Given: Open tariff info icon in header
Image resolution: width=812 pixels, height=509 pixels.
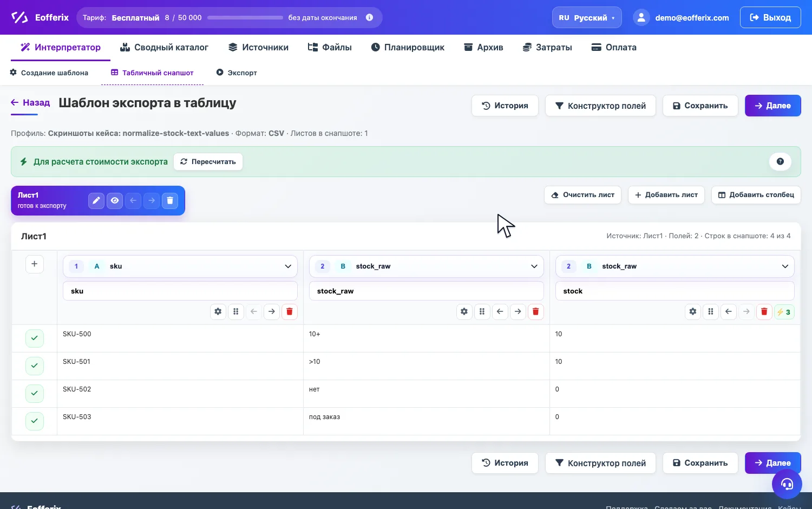Looking at the screenshot, I should pyautogui.click(x=369, y=17).
